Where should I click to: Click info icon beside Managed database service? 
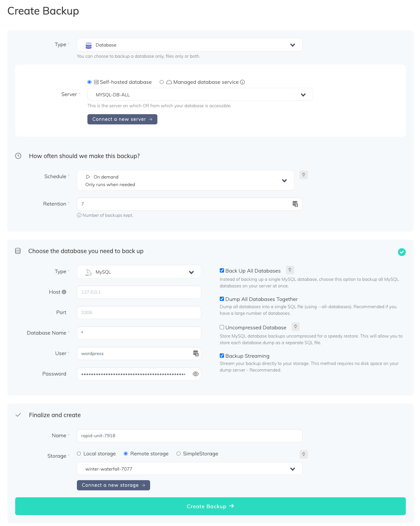242,82
